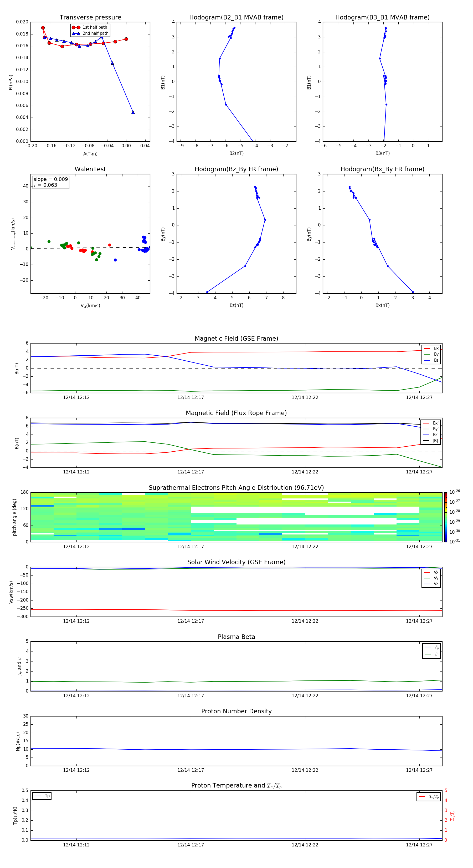The width and height of the screenshot is (473, 868).
Task: Click the 'r = 0.063' annotation
Action: click(x=45, y=185)
